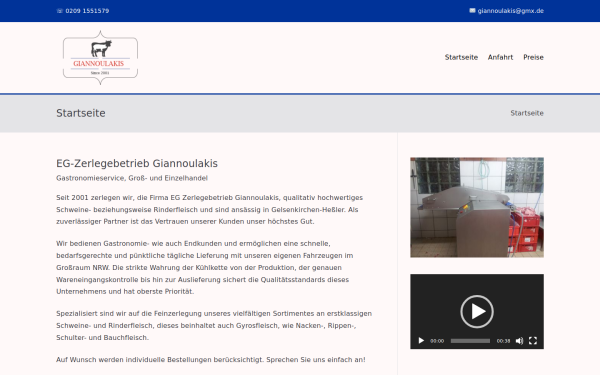Image resolution: width=600 pixels, height=375 pixels.
Task: Click the subtitle 'Gastronomieservice, Groß- und Einzelhandel'
Action: [132, 178]
